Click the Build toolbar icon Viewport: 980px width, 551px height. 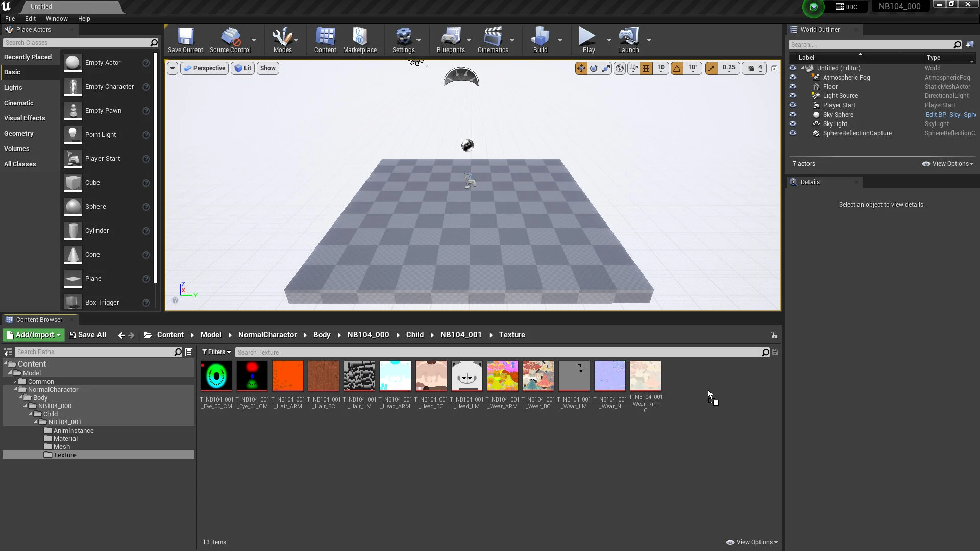pos(540,40)
